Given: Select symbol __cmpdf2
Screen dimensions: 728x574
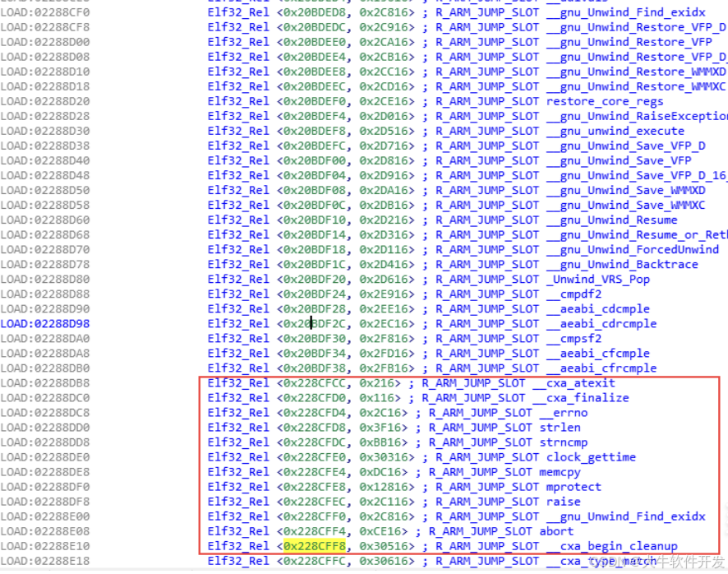Looking at the screenshot, I should (x=574, y=294).
